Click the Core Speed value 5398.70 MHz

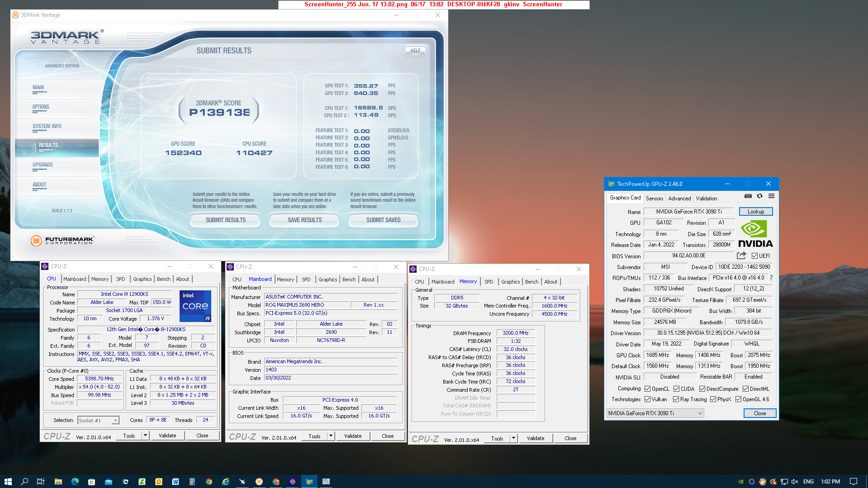99,379
